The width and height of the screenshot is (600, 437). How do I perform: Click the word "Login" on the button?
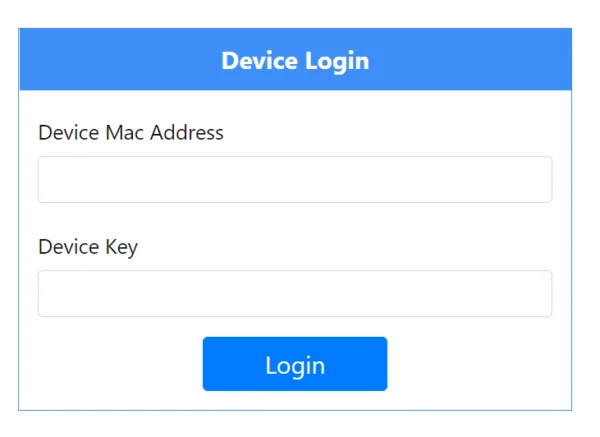point(295,365)
